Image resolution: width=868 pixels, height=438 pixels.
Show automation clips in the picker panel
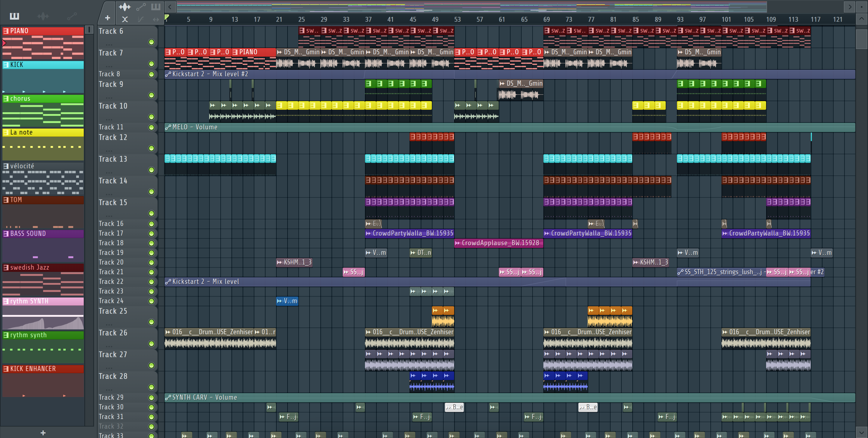coord(72,16)
